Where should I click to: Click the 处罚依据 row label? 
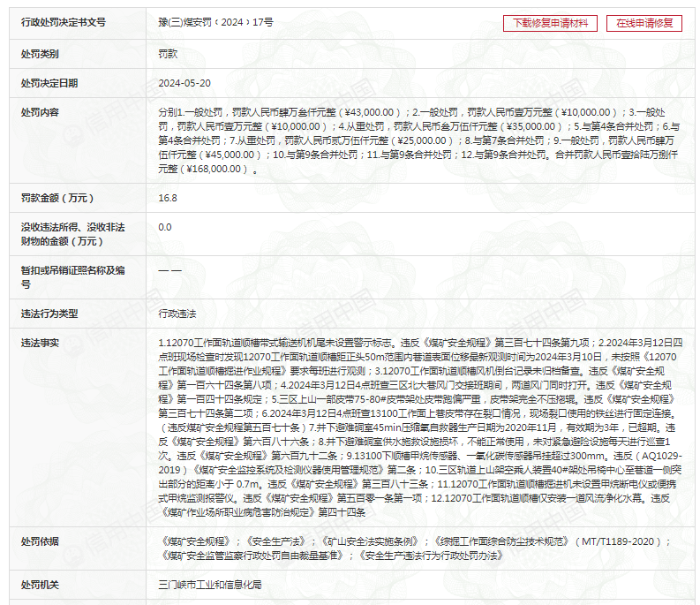coord(41,541)
